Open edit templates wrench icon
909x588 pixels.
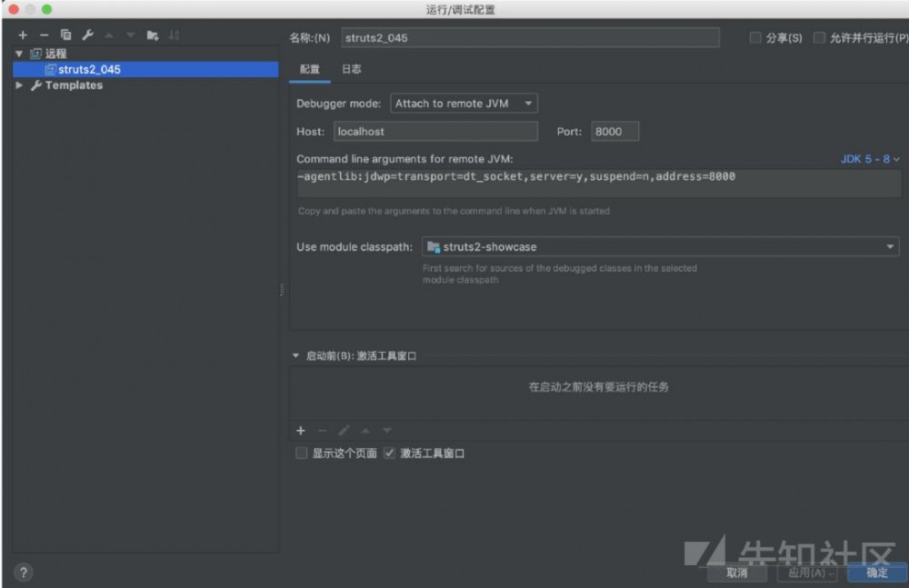87,35
